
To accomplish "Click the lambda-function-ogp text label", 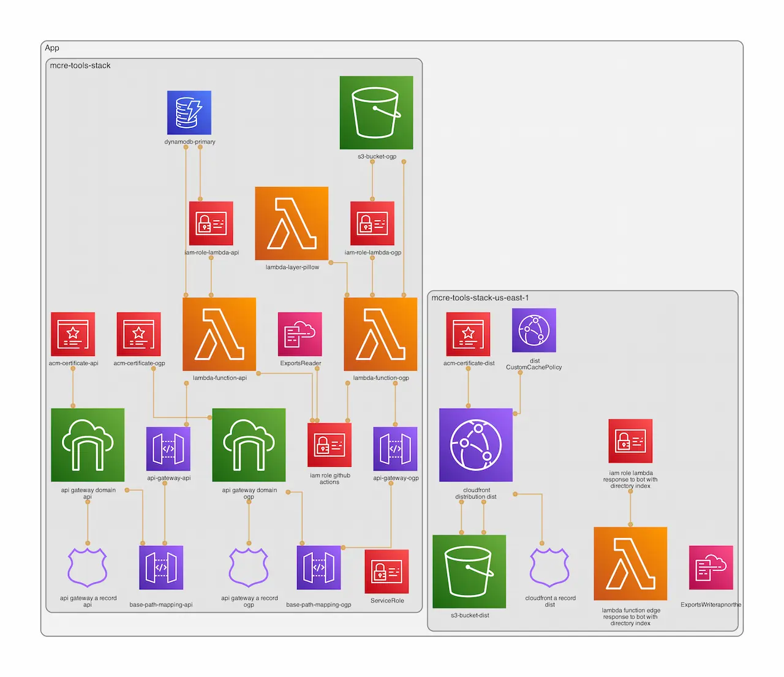I will pyautogui.click(x=381, y=378).
